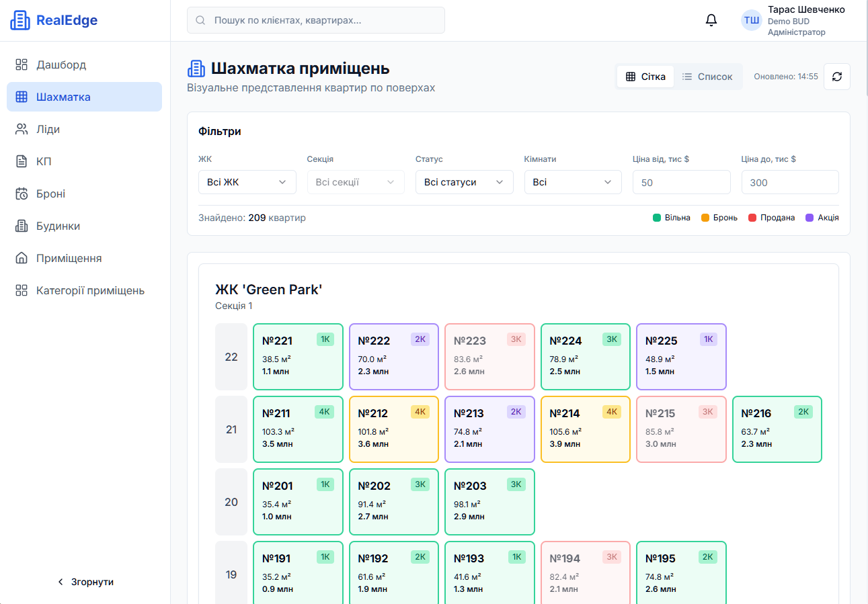Image resolution: width=868 pixels, height=604 pixels.
Task: Navigate to Броні in the sidebar
Action: point(50,193)
